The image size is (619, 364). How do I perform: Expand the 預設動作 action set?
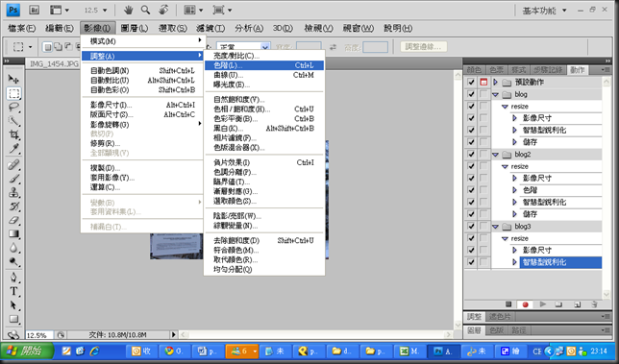click(495, 82)
